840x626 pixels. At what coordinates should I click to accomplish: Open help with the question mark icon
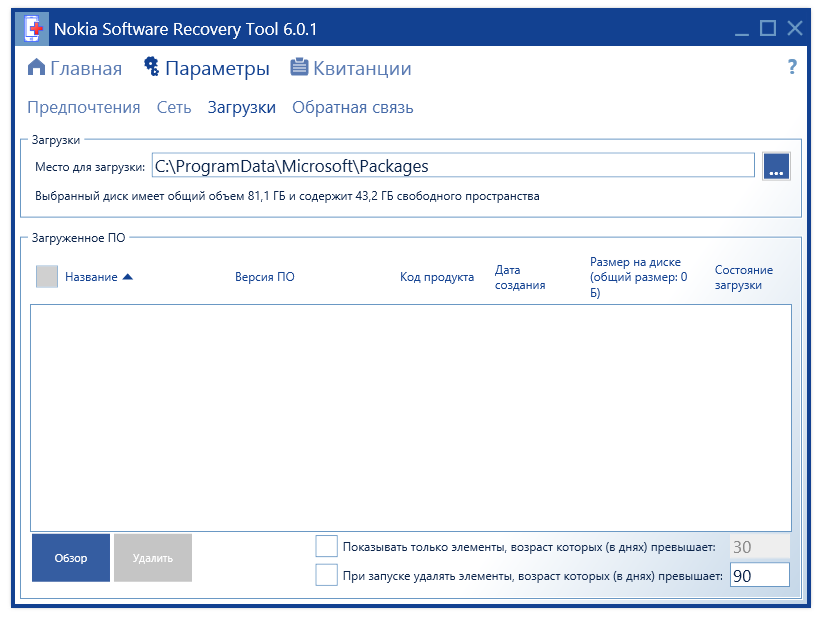(792, 67)
